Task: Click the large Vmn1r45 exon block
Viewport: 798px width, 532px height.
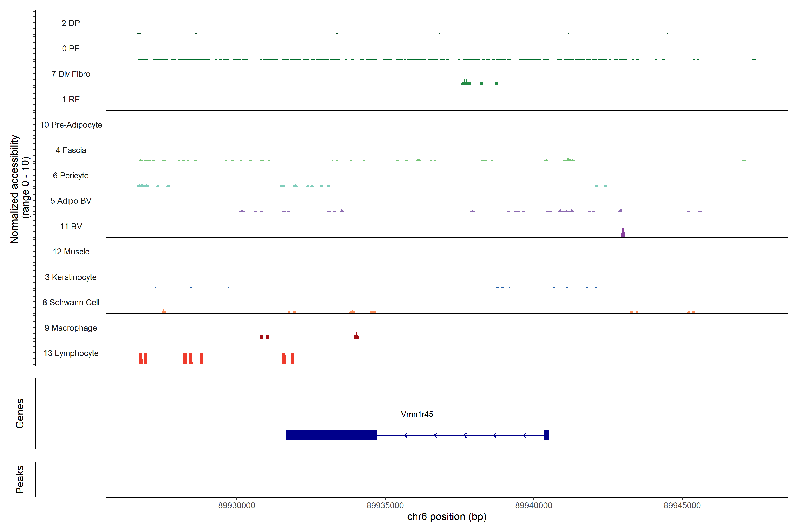Action: pyautogui.click(x=331, y=435)
